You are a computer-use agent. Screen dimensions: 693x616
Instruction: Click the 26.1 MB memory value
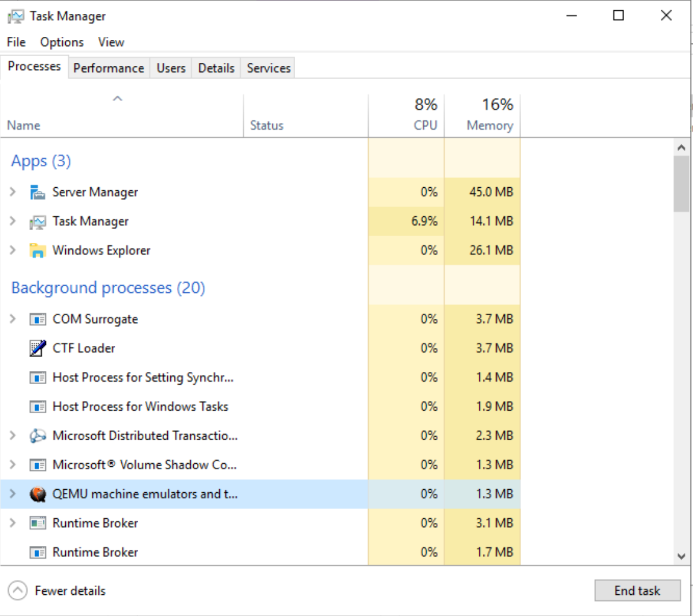click(491, 250)
